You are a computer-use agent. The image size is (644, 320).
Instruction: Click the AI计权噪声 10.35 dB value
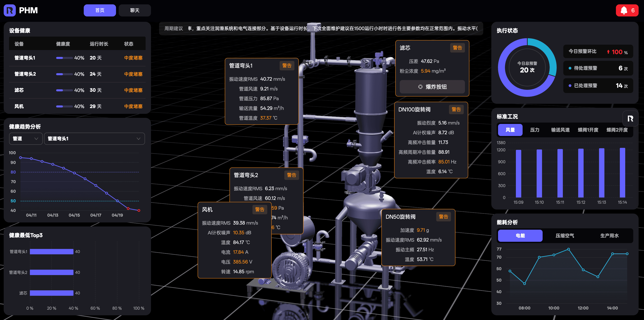[x=242, y=233]
